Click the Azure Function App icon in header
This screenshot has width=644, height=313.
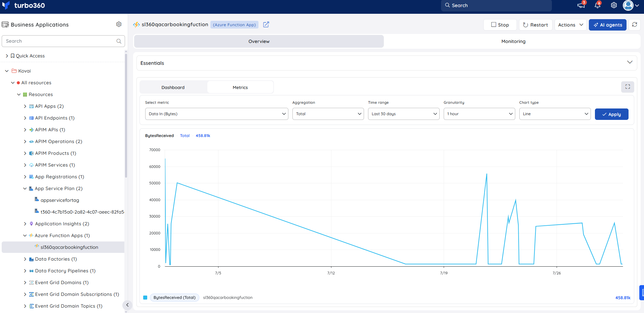(x=136, y=25)
